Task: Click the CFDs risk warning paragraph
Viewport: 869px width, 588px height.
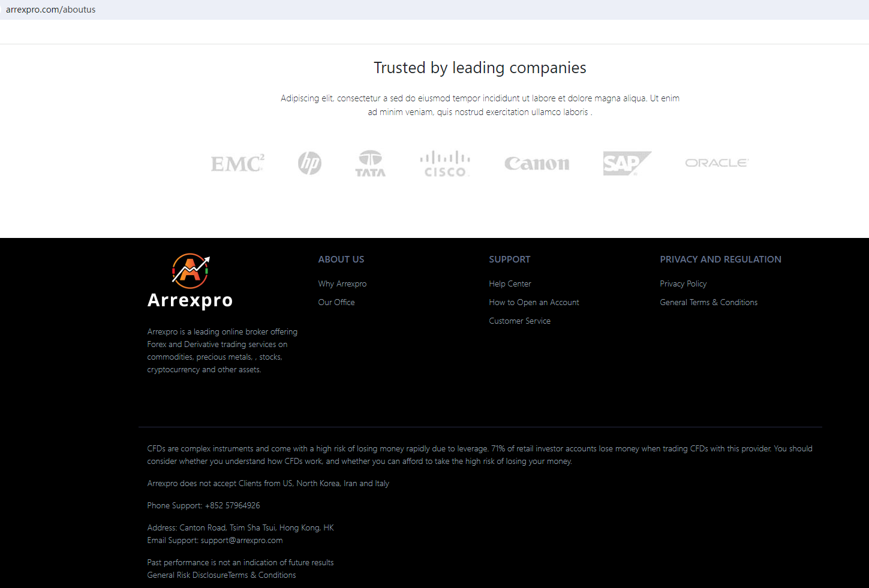Action: click(x=480, y=455)
